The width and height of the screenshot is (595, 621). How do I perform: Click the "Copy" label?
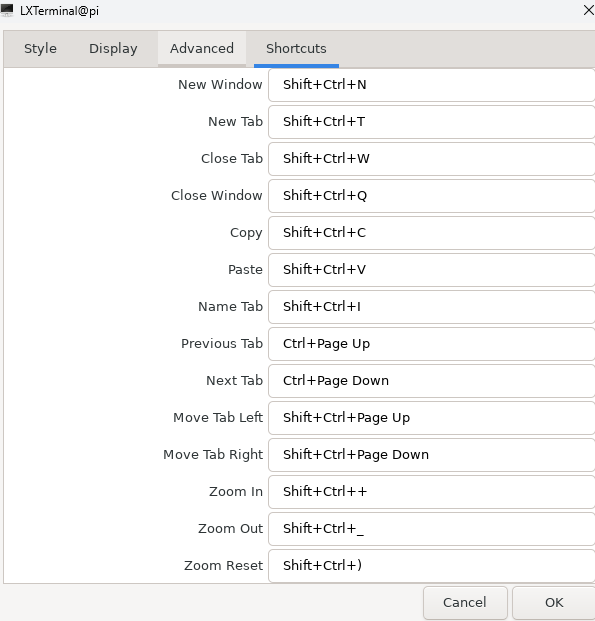[x=246, y=233]
